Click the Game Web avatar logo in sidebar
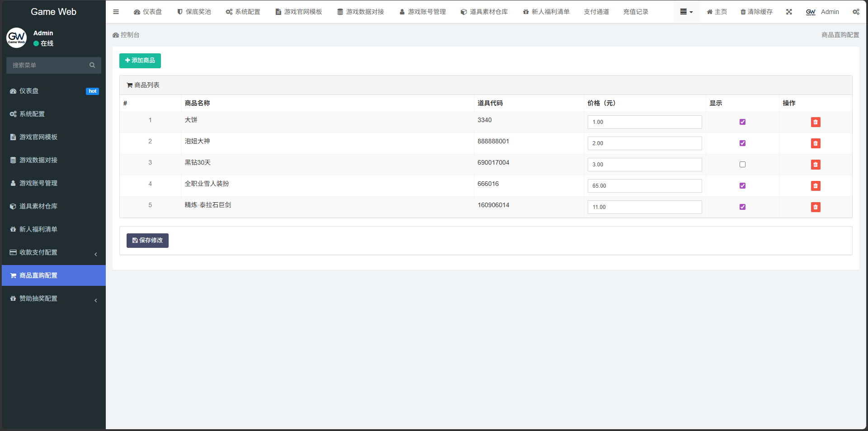Image resolution: width=868 pixels, height=431 pixels. point(17,38)
